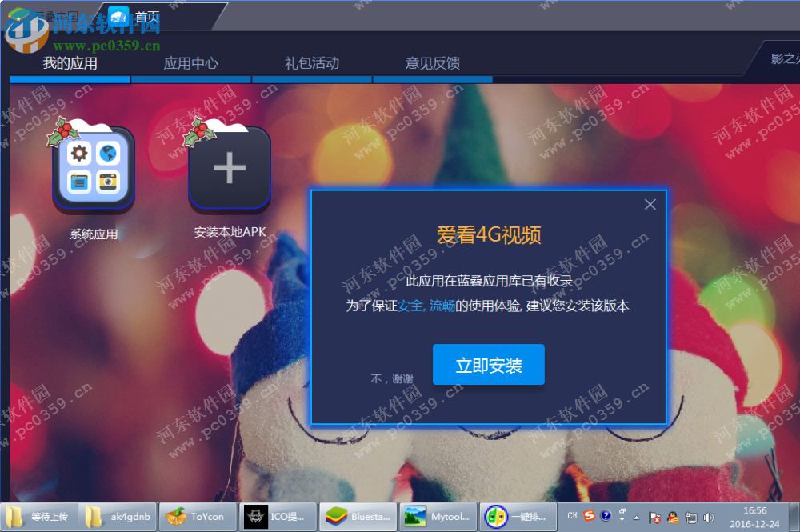Open Sogou input icon in the system tray
Image resolution: width=800 pixels, height=532 pixels.
589,516
